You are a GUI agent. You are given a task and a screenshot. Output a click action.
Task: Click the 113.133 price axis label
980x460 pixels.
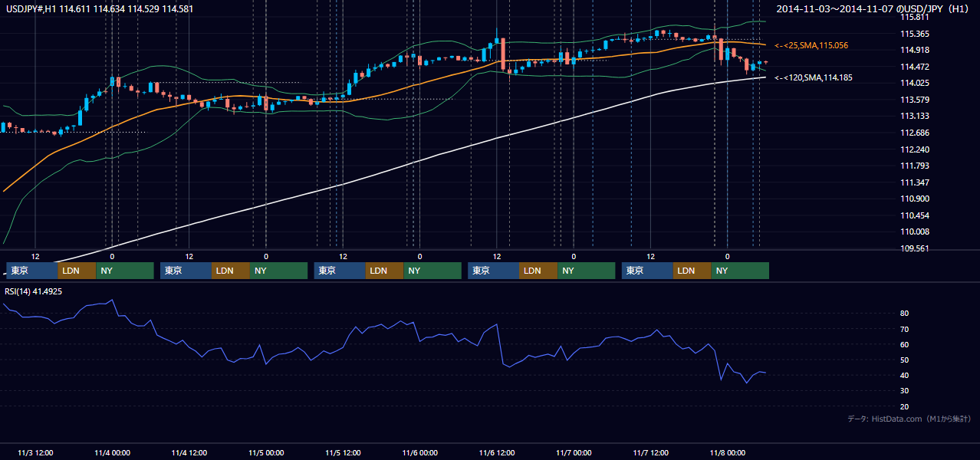tap(914, 116)
